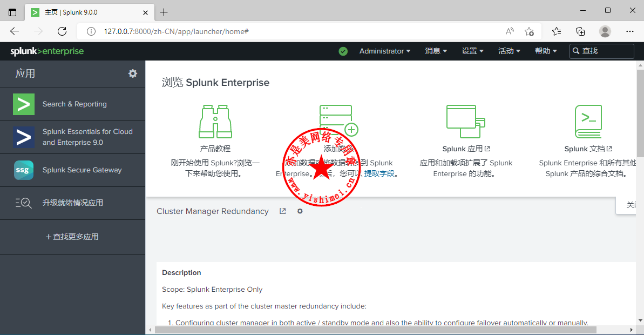
Task: Click the 浏览 Splunk Enterprise heading
Action: (x=215, y=82)
